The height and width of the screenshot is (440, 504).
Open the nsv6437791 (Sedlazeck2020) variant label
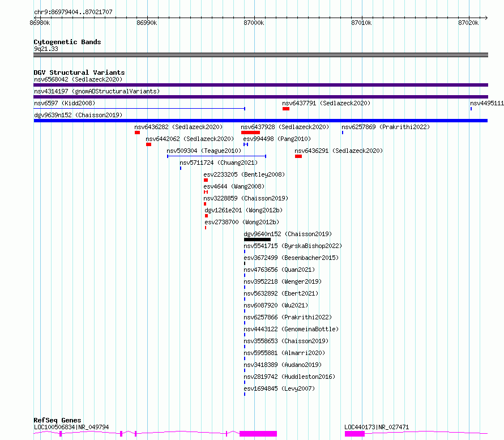point(326,103)
